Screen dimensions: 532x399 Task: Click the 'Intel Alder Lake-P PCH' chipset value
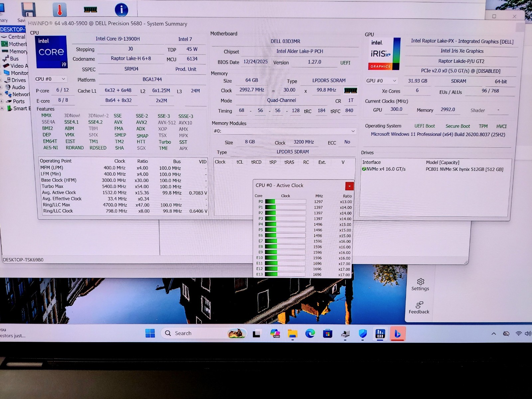click(300, 51)
